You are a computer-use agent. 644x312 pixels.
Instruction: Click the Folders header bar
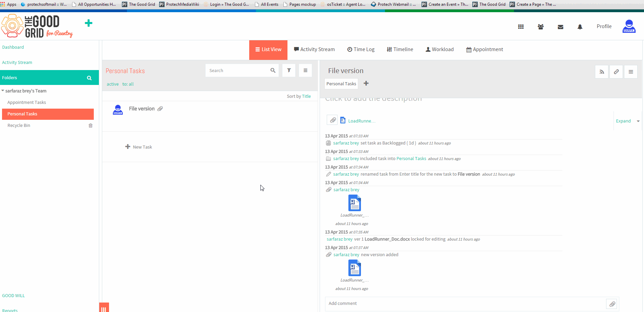click(49, 78)
